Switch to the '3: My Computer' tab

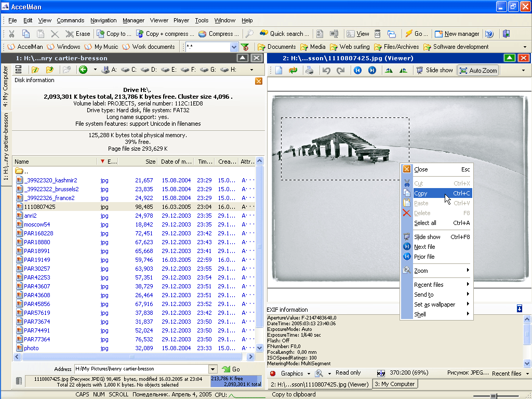click(395, 384)
